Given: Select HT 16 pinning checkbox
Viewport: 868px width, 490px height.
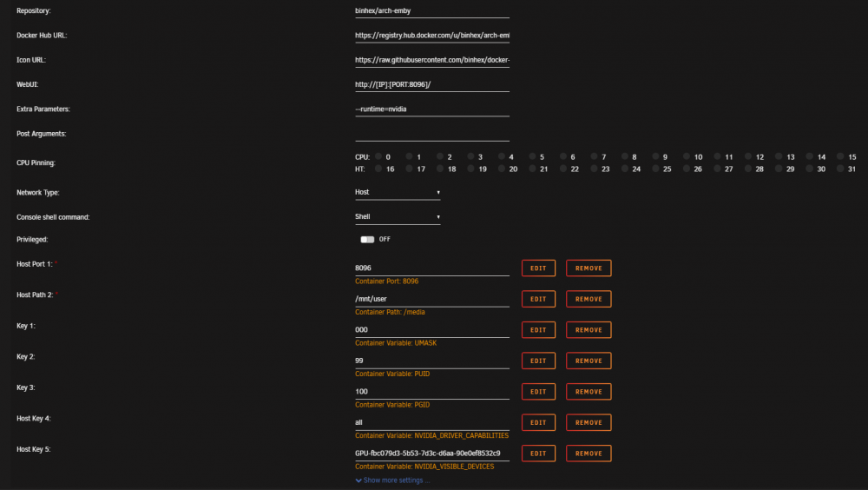Looking at the screenshot, I should click(378, 169).
